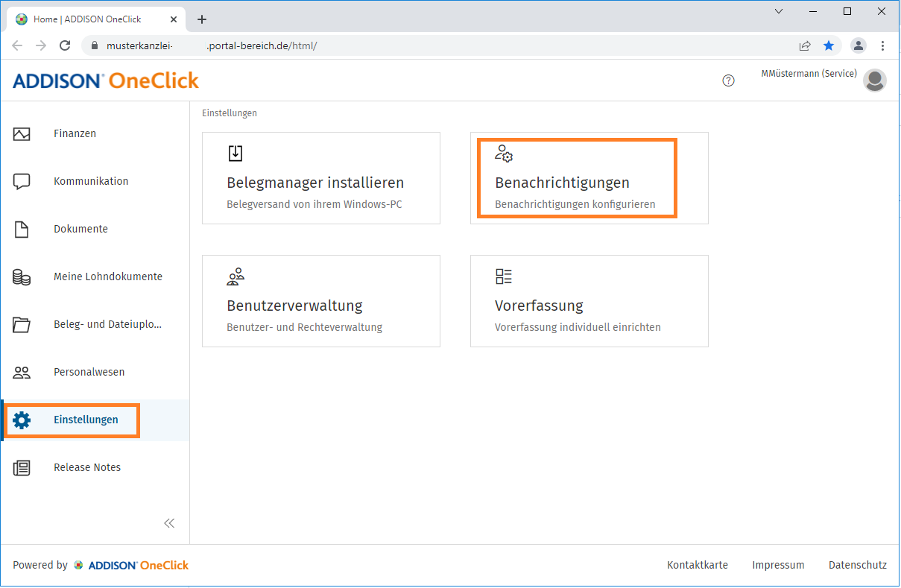Click the Release Notes newspaper icon
The height and width of the screenshot is (588, 901).
22,468
